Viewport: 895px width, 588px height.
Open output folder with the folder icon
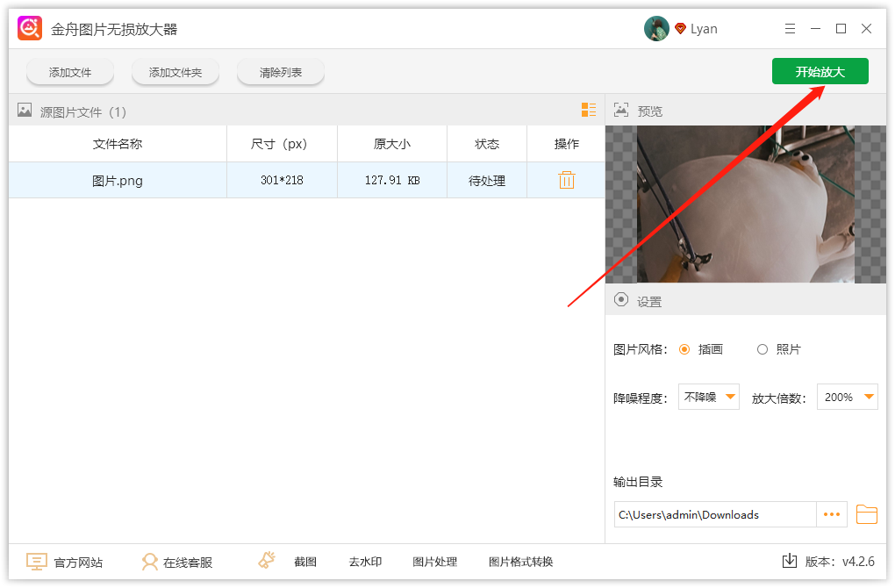click(x=866, y=514)
